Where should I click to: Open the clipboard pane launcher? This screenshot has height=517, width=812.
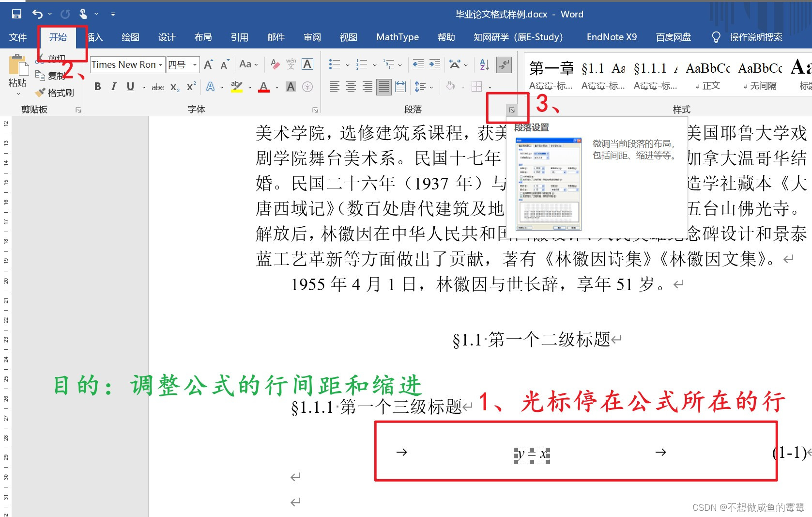pos(78,110)
